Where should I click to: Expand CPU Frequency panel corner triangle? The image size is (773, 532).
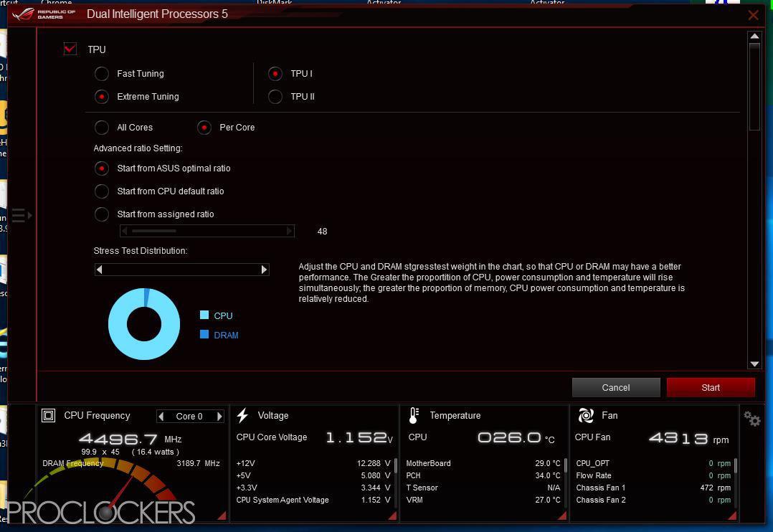tap(222, 516)
